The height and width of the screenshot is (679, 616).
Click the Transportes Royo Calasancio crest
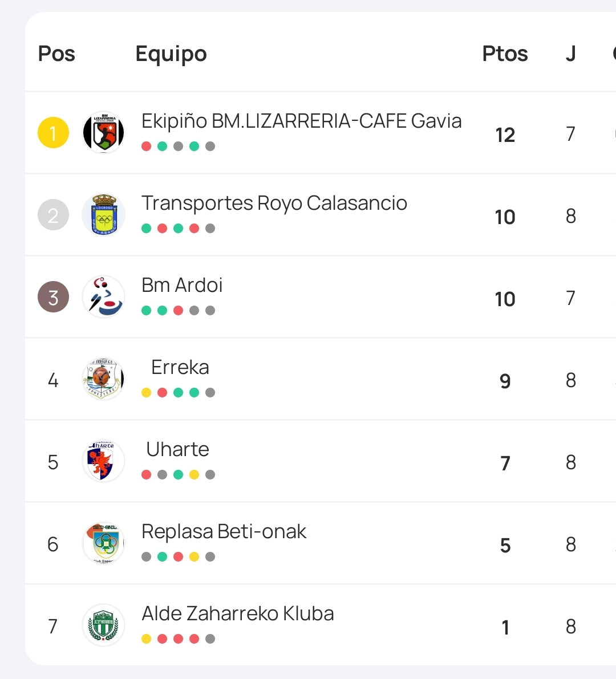tap(103, 215)
